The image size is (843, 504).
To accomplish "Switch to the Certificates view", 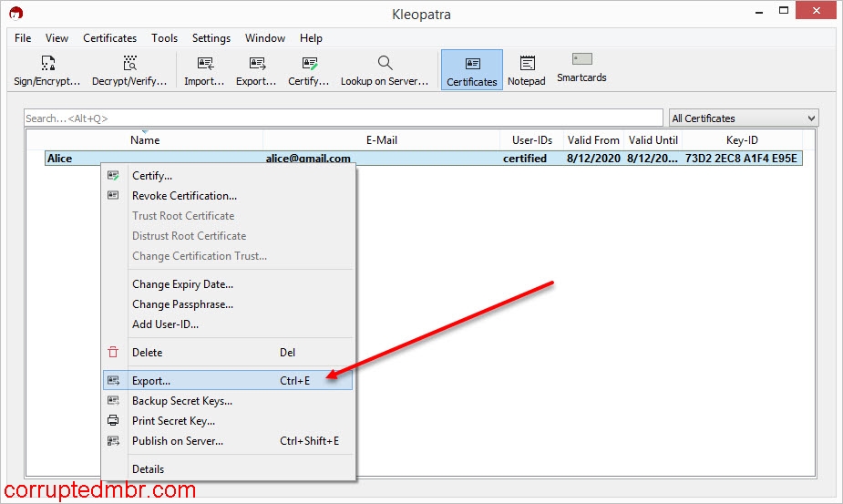I will pyautogui.click(x=471, y=70).
